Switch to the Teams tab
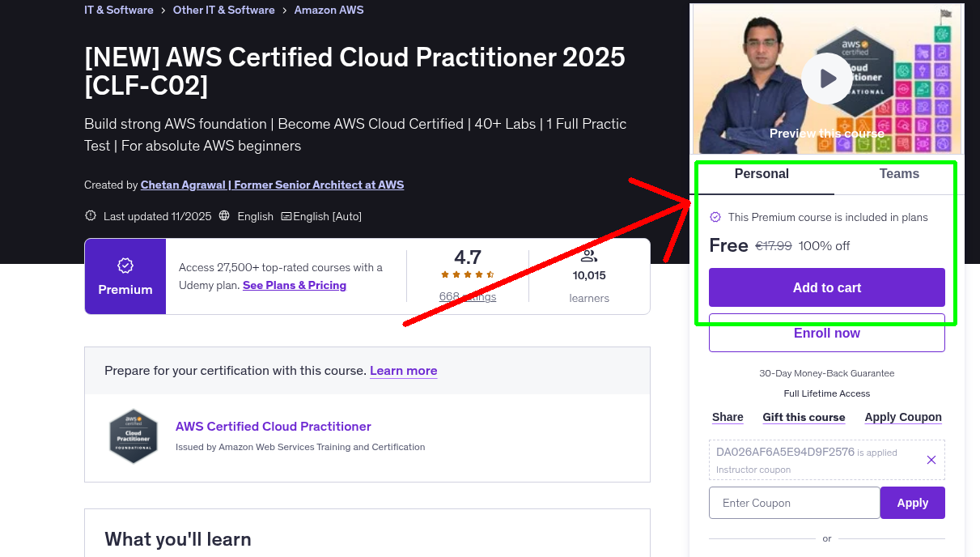Viewport: 980px width, 557px height. click(898, 173)
